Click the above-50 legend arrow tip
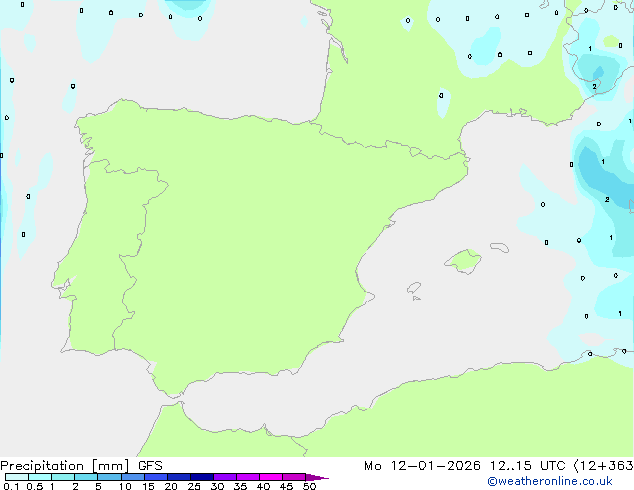Screen dimensions: 634x490 [317, 477]
